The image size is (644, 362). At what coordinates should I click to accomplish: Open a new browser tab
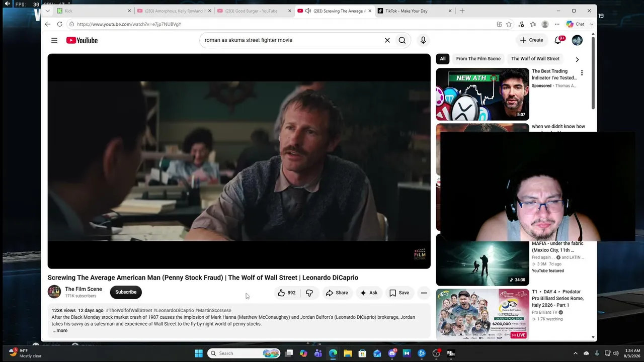pos(462,11)
